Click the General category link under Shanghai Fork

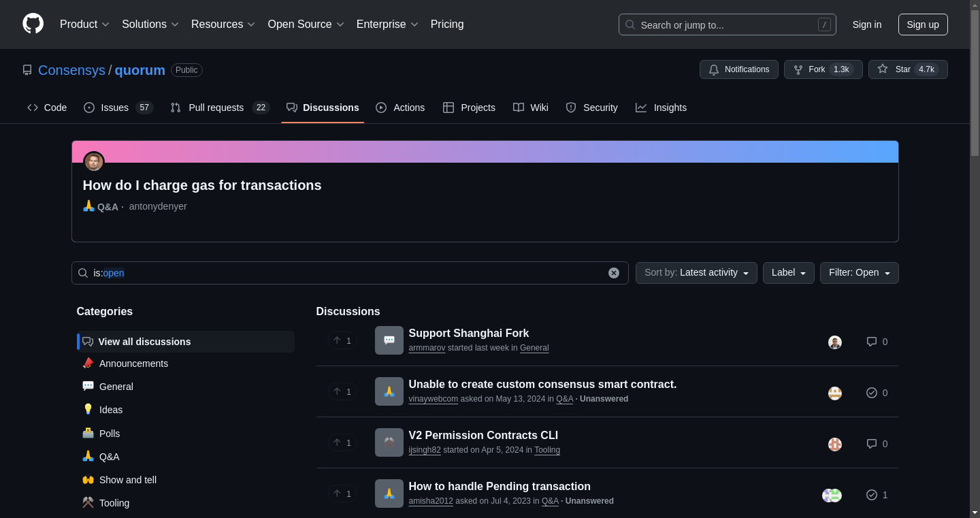534,348
